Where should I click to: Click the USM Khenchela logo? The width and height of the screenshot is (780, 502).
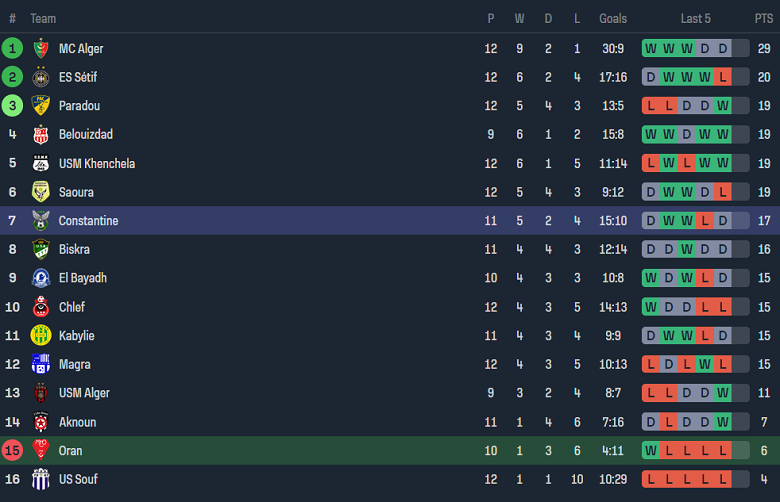point(41,164)
